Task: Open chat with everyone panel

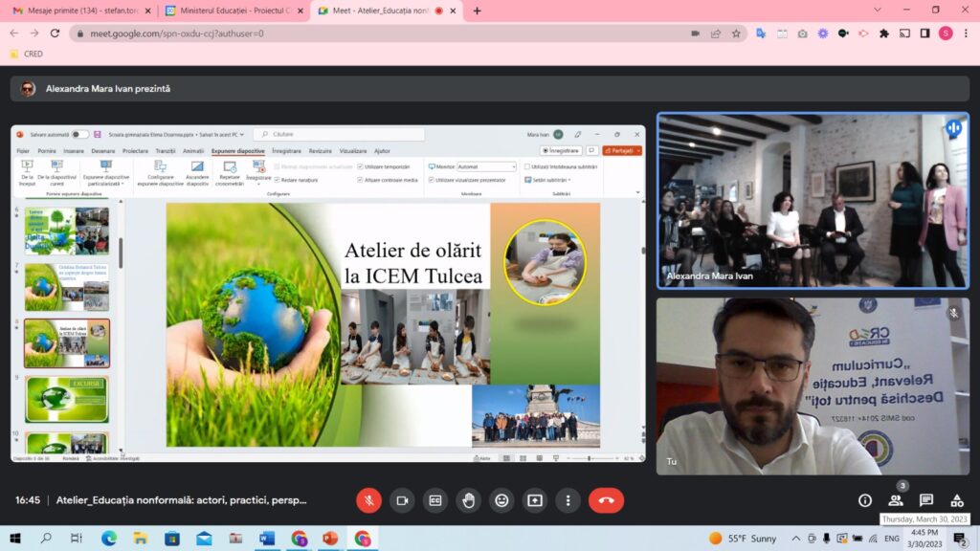Action: (x=926, y=500)
